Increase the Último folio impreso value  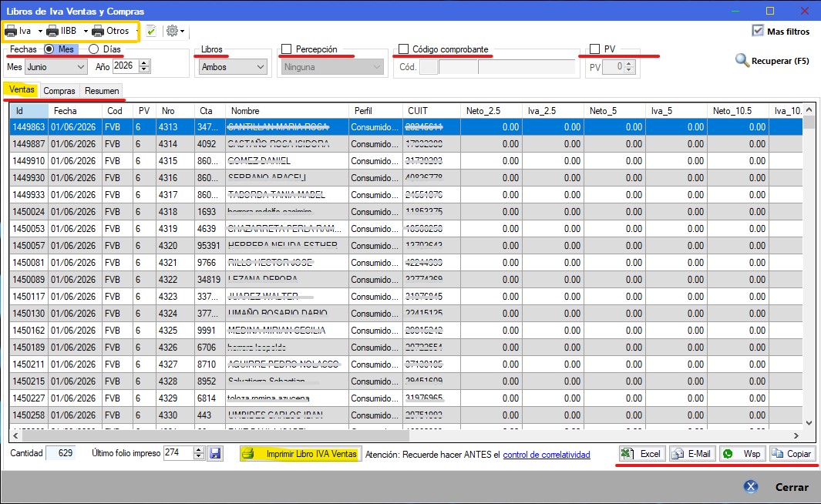[198, 449]
